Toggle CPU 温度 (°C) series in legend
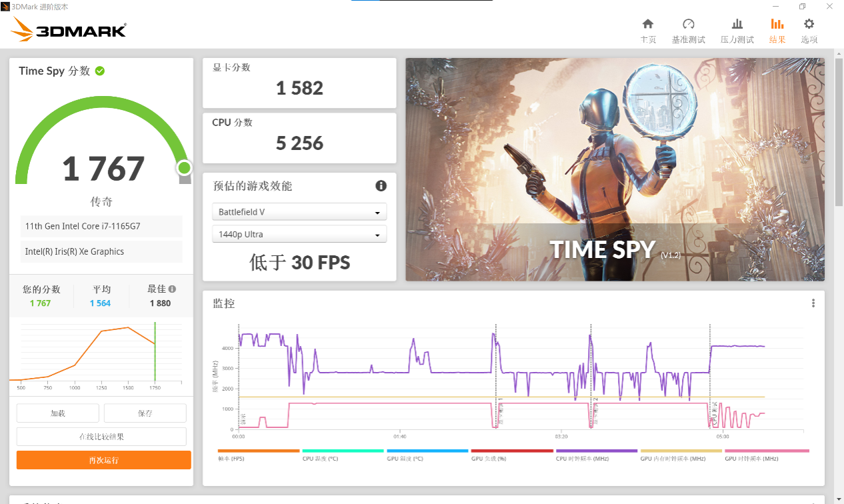This screenshot has width=844, height=504. [343, 455]
